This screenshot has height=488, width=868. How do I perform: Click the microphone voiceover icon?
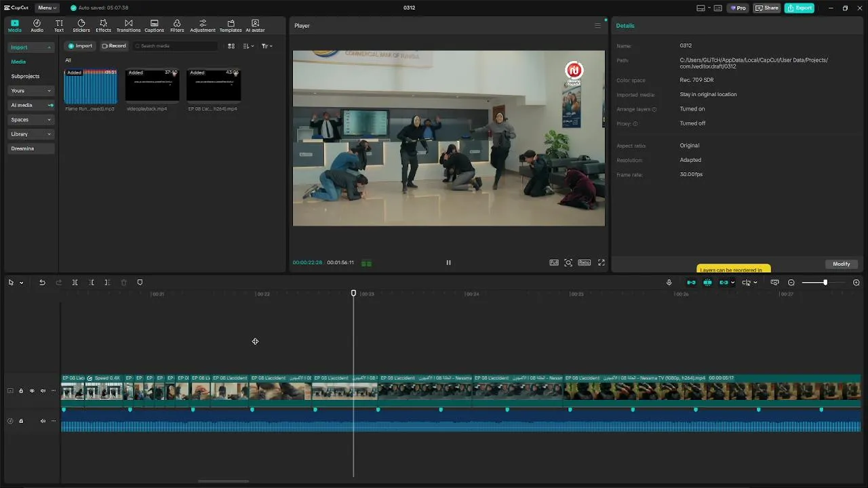[669, 283]
